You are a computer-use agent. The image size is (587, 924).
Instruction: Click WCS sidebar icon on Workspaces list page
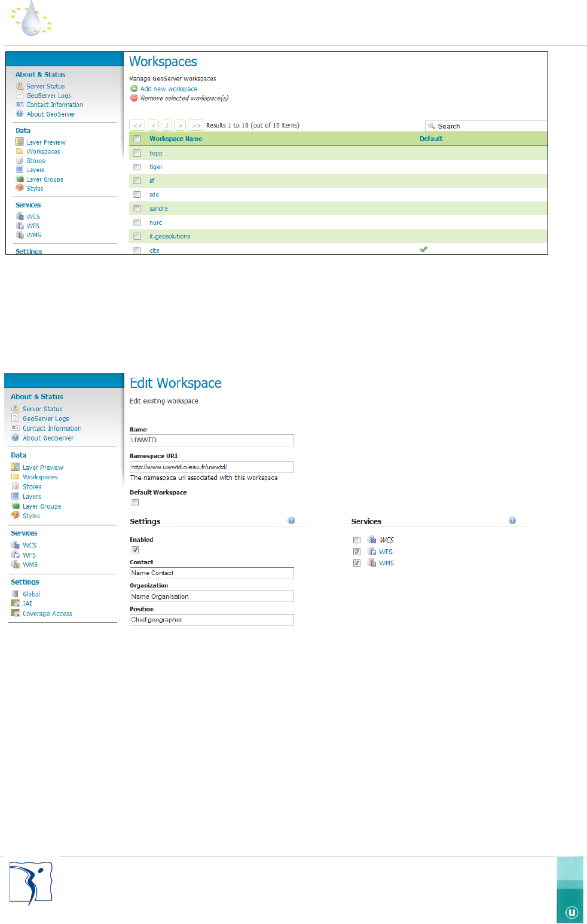[x=20, y=216]
